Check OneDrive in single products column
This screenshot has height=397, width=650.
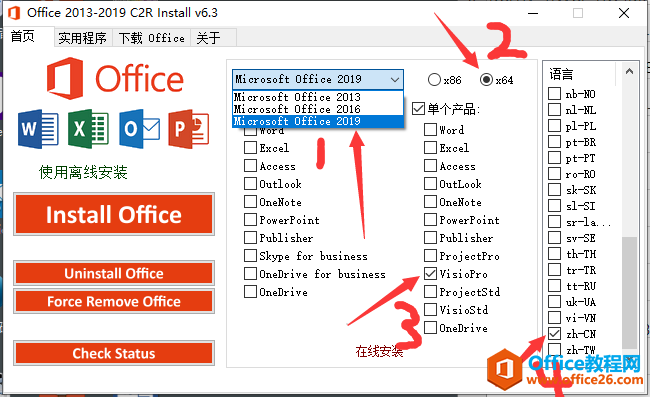click(430, 328)
